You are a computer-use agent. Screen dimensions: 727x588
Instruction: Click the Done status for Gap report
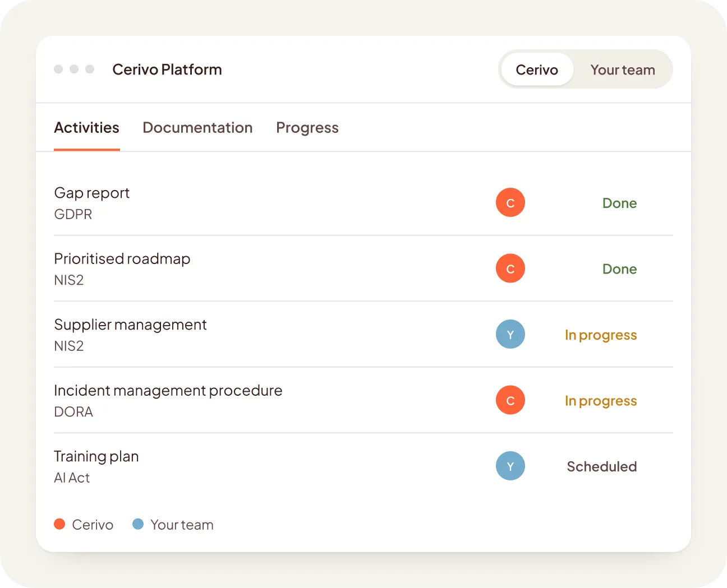[x=619, y=203]
